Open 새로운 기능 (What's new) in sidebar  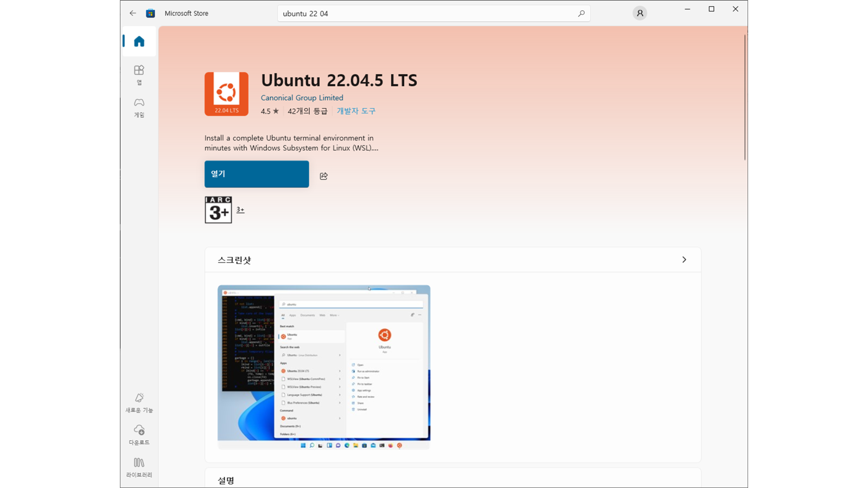[139, 403]
